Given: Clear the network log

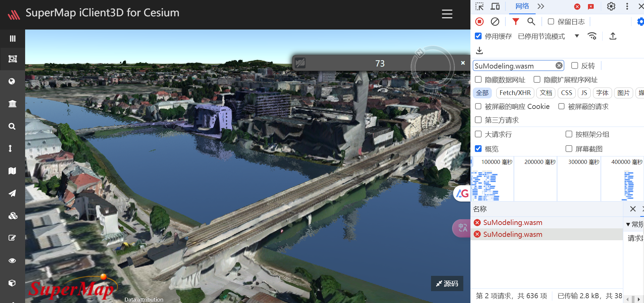Looking at the screenshot, I should (x=495, y=22).
